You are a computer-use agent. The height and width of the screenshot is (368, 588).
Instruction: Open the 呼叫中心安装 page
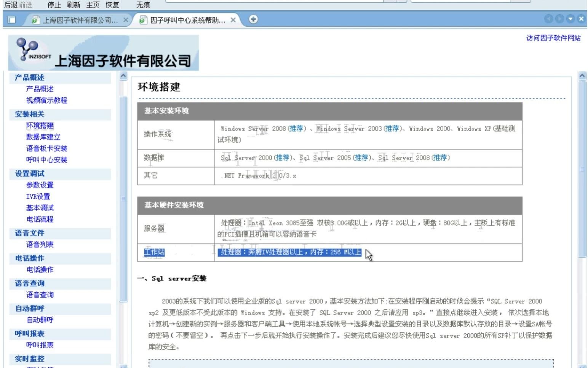[46, 160]
